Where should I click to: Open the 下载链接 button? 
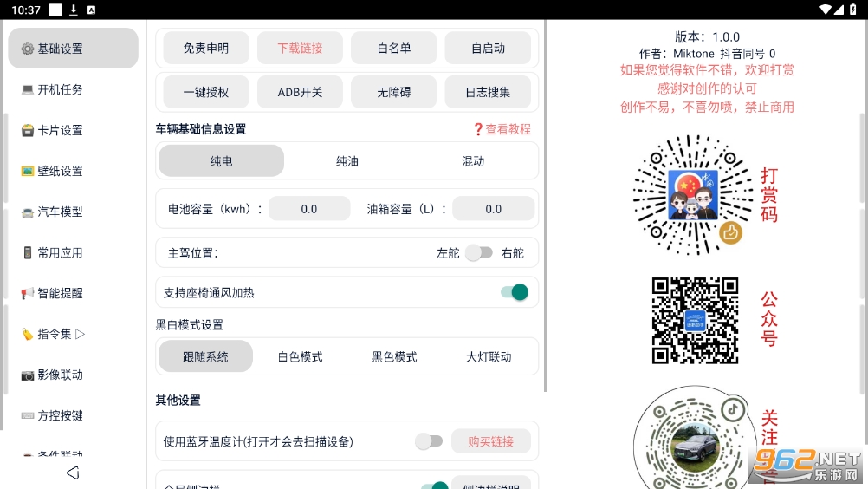tap(300, 49)
